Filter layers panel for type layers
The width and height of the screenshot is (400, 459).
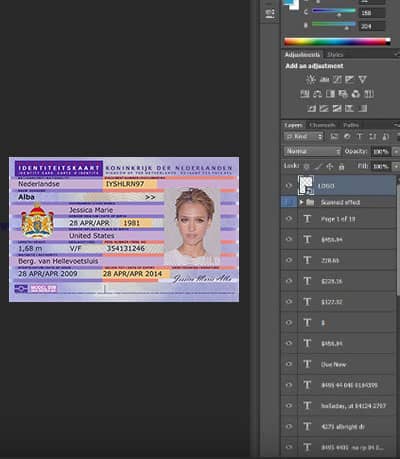360,136
